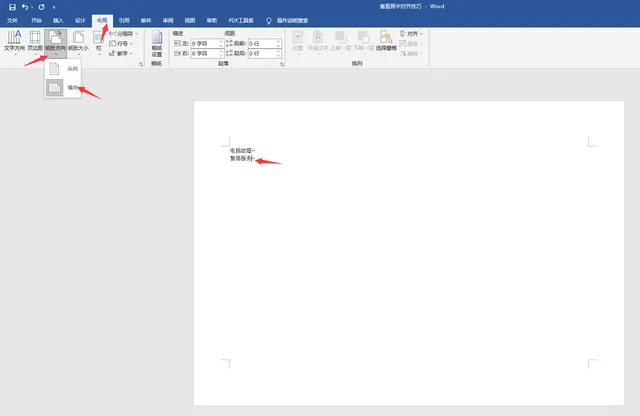Viewport: 640px width, 416px height.
Task: Increase the 段前 spacing before stepper
Action: point(278,41)
